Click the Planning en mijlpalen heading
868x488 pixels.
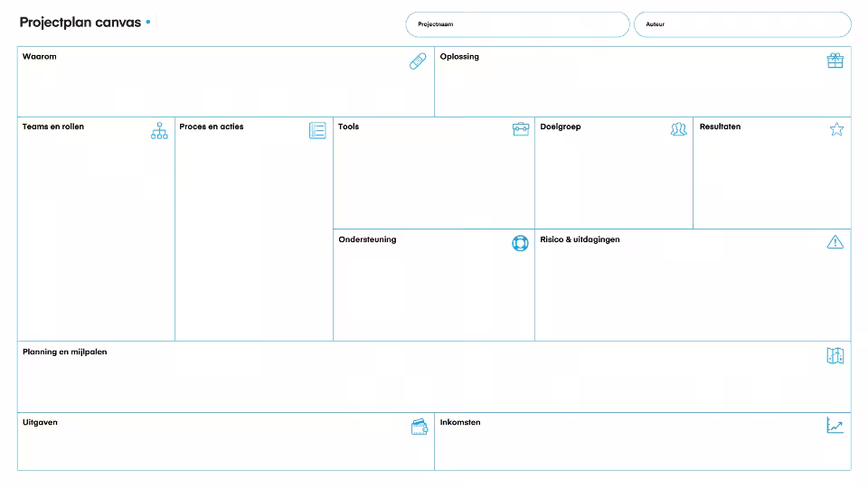click(64, 352)
